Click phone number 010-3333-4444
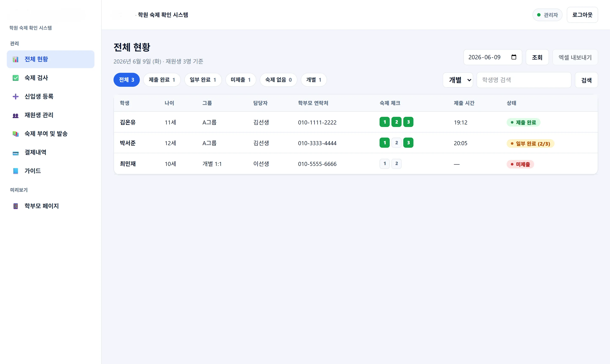The height and width of the screenshot is (364, 610). [x=317, y=143]
